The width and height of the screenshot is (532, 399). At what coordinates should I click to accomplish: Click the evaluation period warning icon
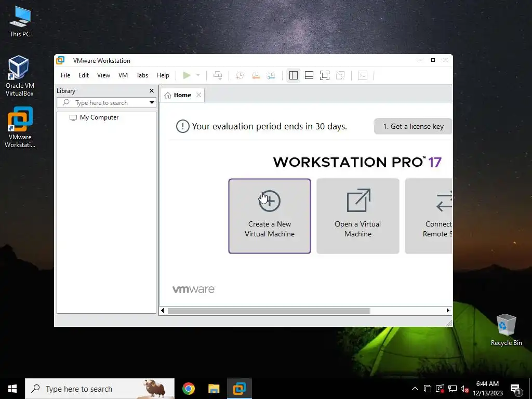click(182, 126)
